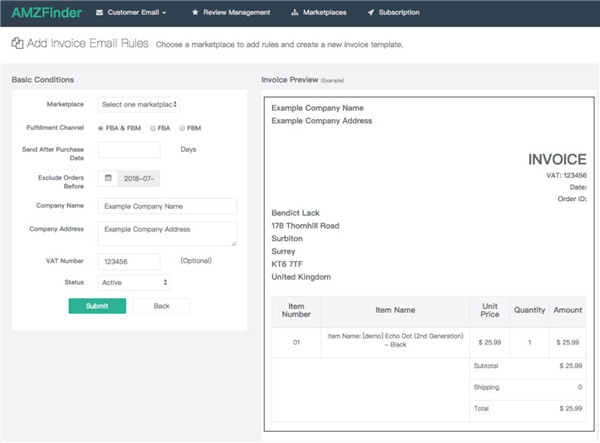This screenshot has width=600, height=443.
Task: Click the star icon for Review Management
Action: tap(194, 13)
